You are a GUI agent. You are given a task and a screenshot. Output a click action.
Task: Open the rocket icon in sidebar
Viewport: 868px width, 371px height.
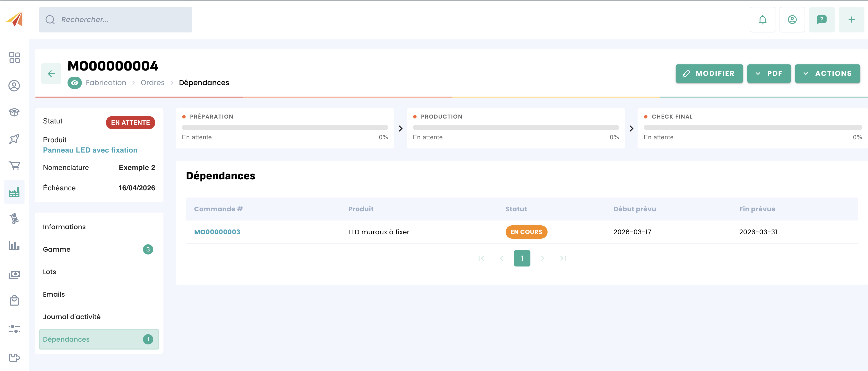coord(14,139)
